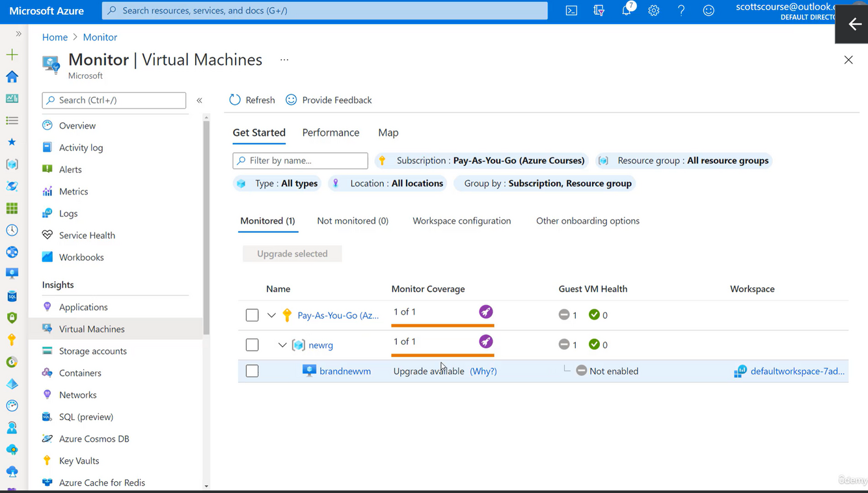
Task: Open Other onboarding options tab
Action: 588,221
